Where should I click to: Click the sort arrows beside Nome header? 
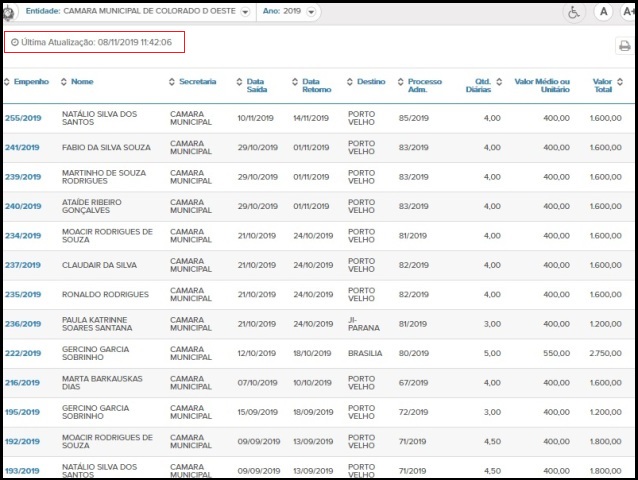tap(64, 82)
